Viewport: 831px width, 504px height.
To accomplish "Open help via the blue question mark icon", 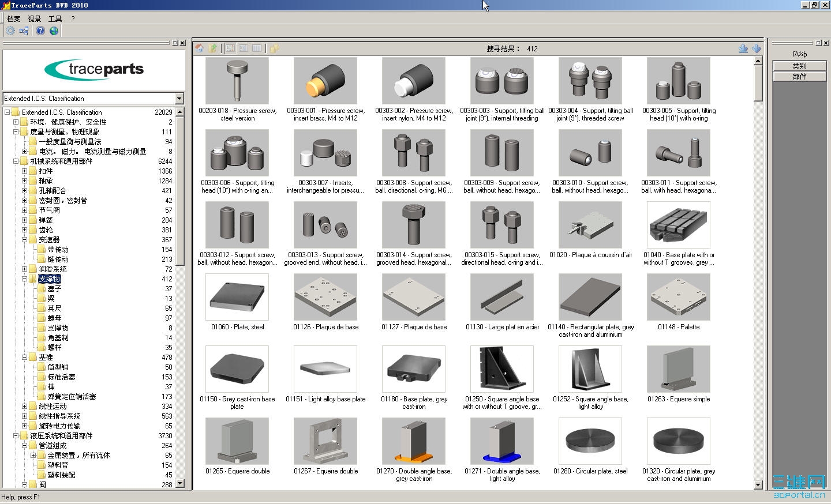I will point(40,31).
